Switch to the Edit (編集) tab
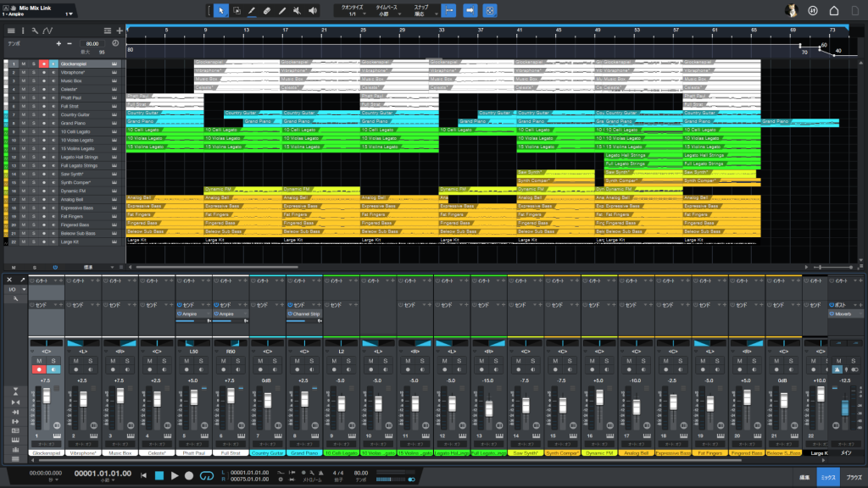868x488 pixels. pyautogui.click(x=804, y=478)
